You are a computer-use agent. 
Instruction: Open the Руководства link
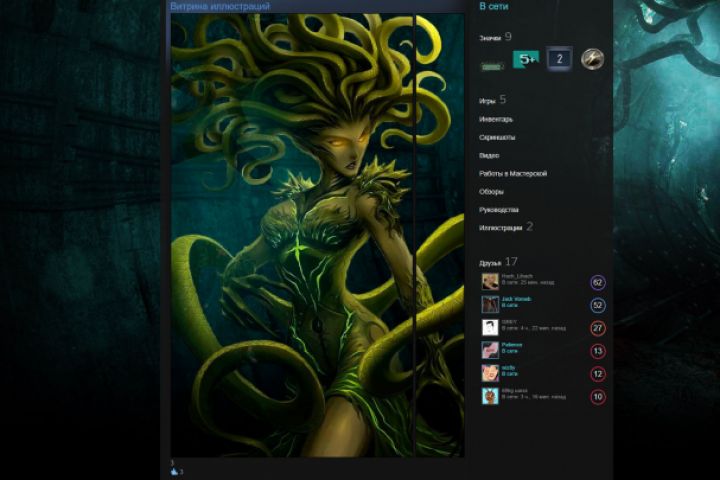(499, 210)
